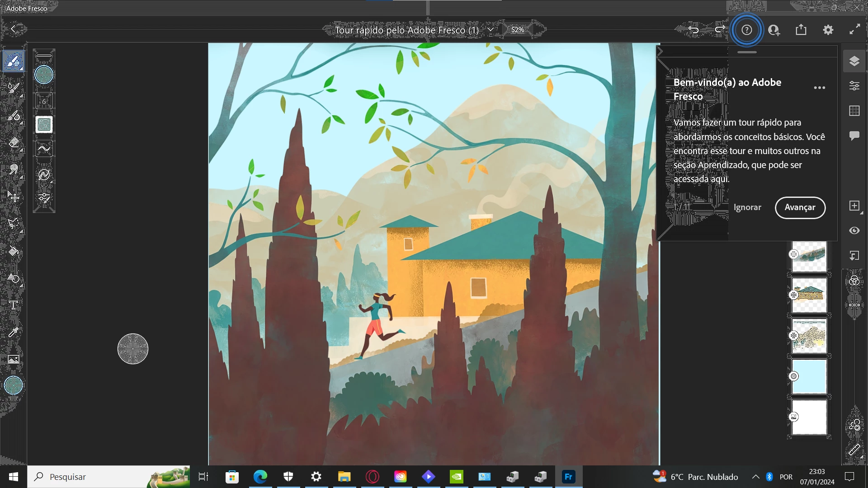Open the app settings gear
Screen dimensions: 868x488
point(828,30)
